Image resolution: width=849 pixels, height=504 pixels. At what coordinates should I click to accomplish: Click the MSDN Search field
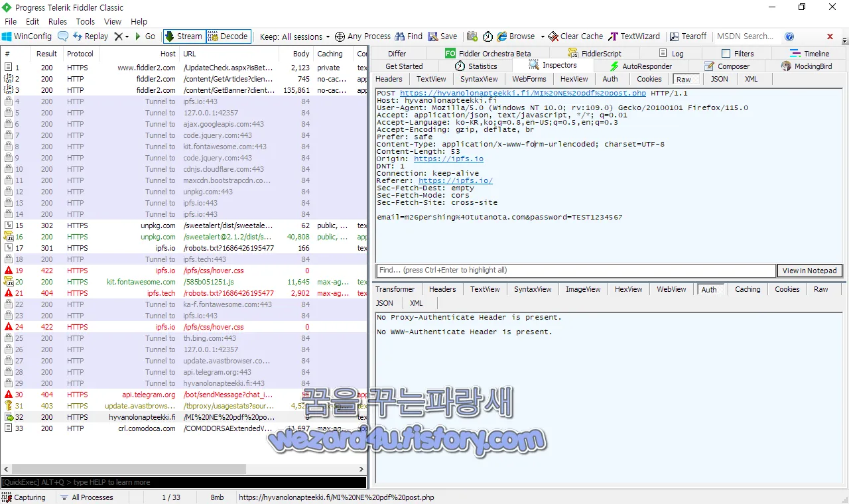point(745,36)
